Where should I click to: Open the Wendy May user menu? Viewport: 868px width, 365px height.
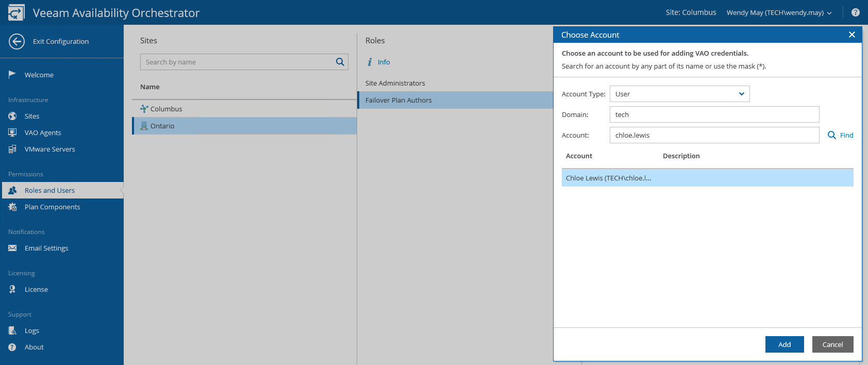779,13
